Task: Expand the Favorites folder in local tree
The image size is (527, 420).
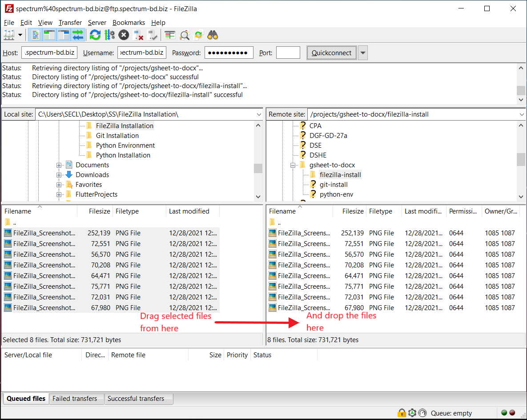Action: pos(59,185)
